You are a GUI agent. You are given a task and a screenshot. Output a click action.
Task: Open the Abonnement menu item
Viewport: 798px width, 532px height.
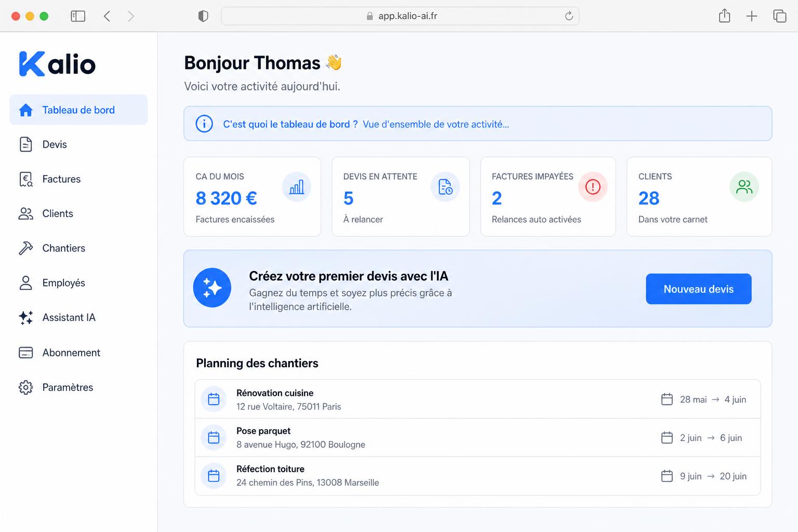(x=78, y=353)
